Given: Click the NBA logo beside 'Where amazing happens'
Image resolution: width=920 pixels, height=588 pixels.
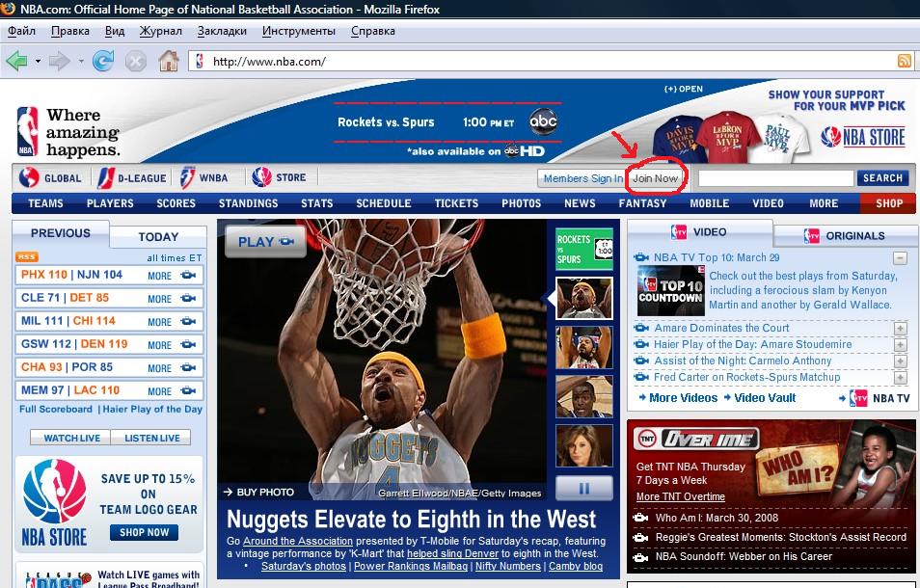Looking at the screenshot, I should [27, 131].
